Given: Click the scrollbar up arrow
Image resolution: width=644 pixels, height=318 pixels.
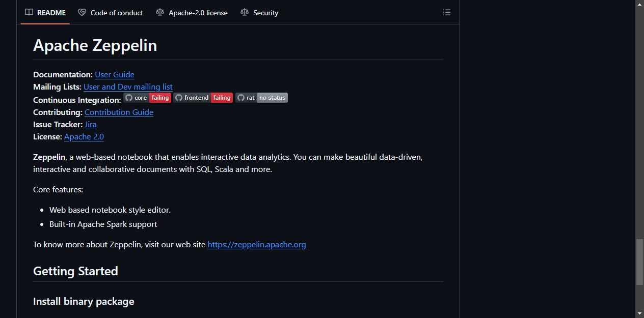Looking at the screenshot, I should pyautogui.click(x=639, y=4).
